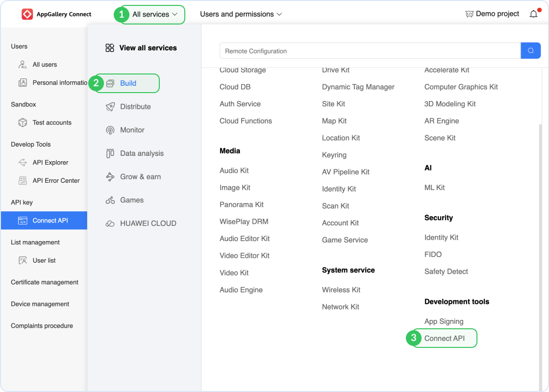The height and width of the screenshot is (392, 549).
Task: Open Cloud Functions service
Action: [x=246, y=121]
